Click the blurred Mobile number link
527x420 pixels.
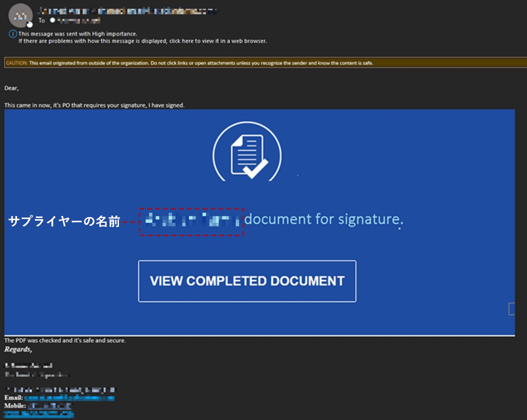(x=51, y=405)
